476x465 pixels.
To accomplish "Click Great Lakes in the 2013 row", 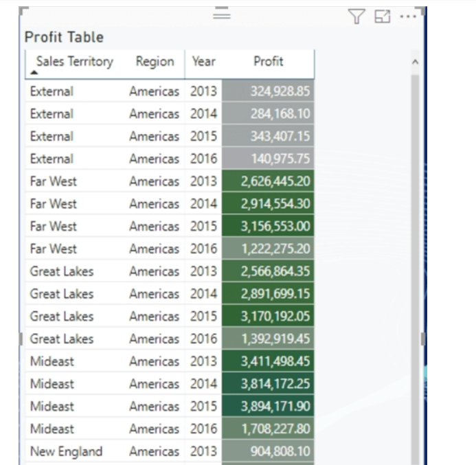I will tap(62, 271).
